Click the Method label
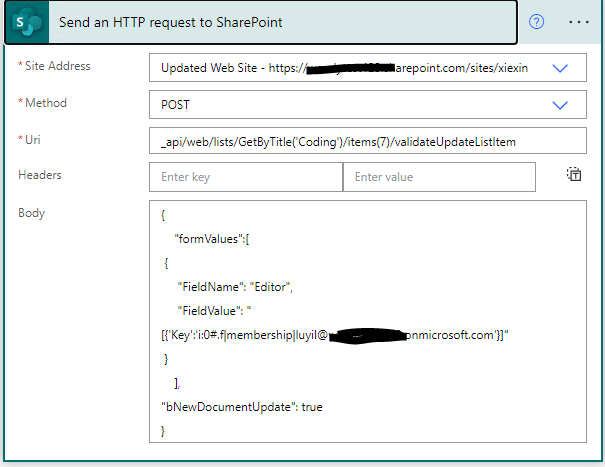 click(x=46, y=103)
